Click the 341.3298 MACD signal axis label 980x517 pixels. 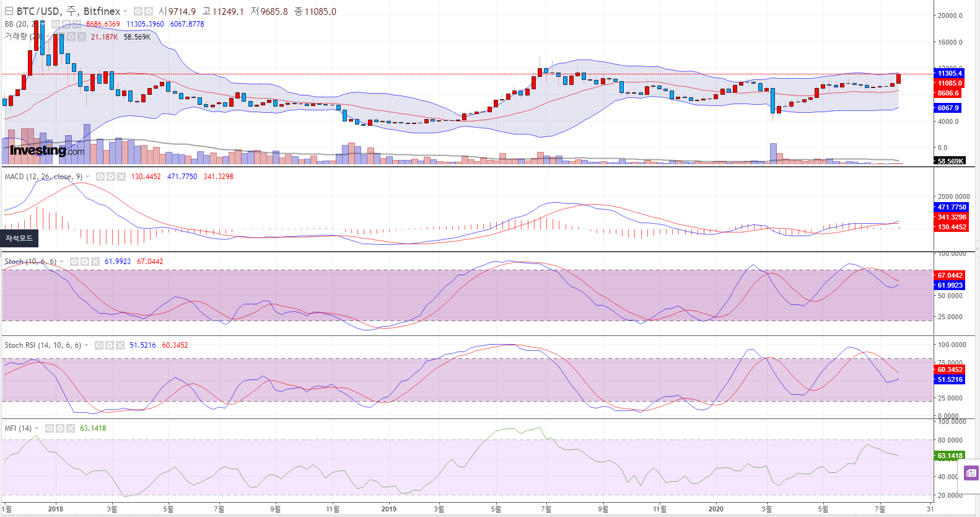point(951,217)
